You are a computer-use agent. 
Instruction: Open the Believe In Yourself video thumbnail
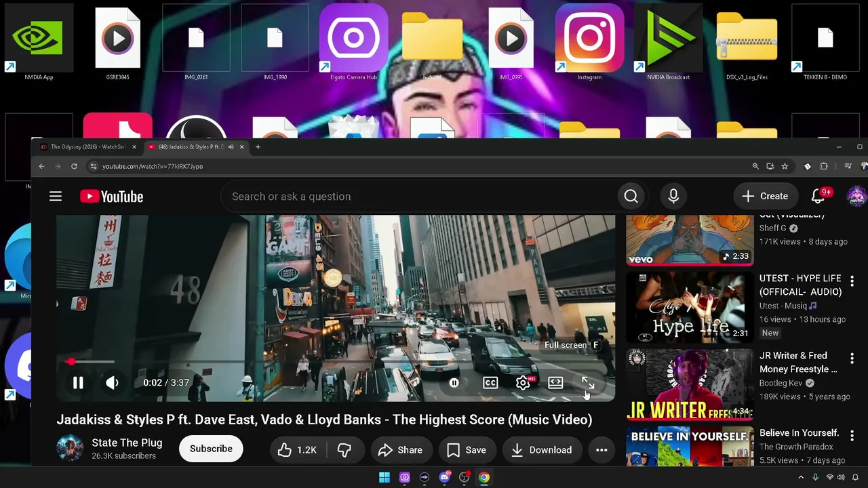click(x=690, y=446)
